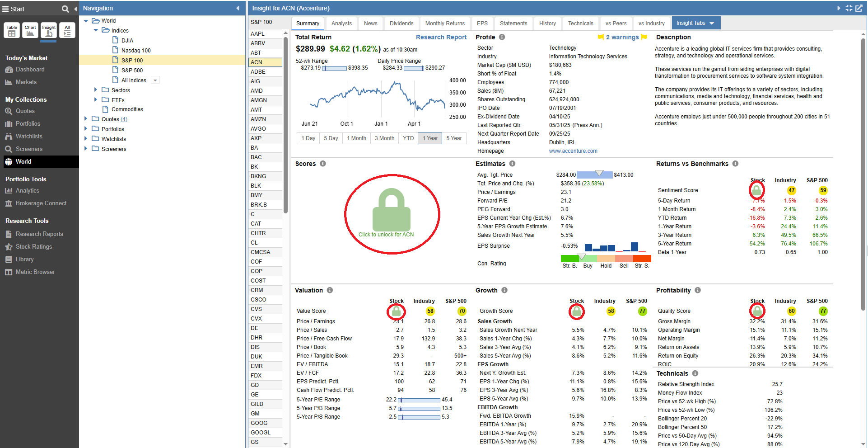Image resolution: width=868 pixels, height=448 pixels.
Task: Open info icon next to Growth
Action: point(504,290)
